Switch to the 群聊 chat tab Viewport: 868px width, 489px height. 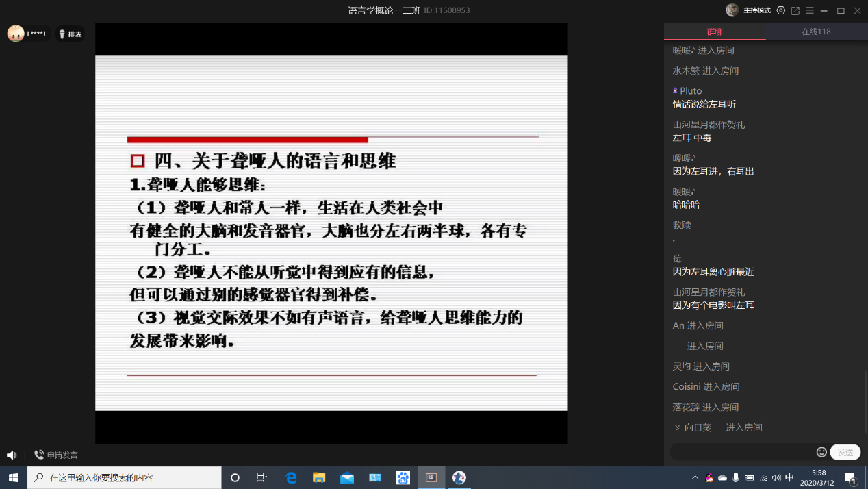[x=715, y=32]
